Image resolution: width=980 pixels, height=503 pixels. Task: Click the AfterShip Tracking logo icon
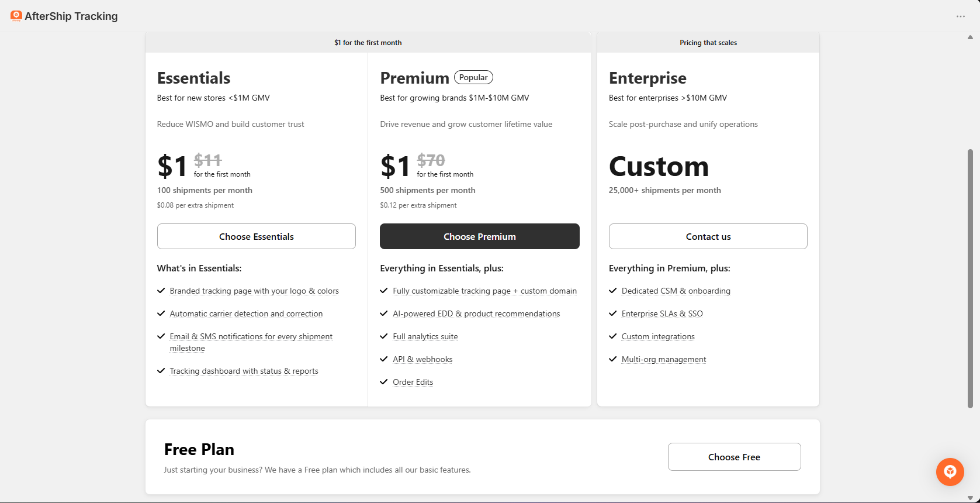pyautogui.click(x=16, y=16)
